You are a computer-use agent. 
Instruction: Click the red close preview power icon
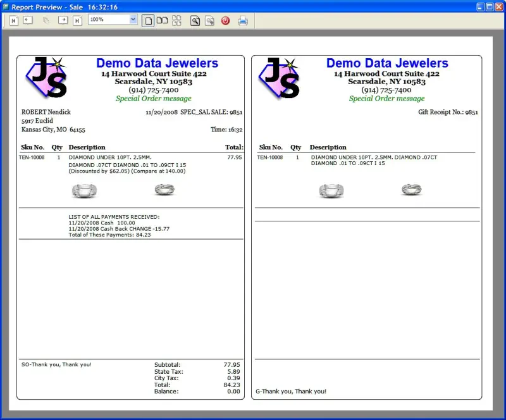point(226,21)
